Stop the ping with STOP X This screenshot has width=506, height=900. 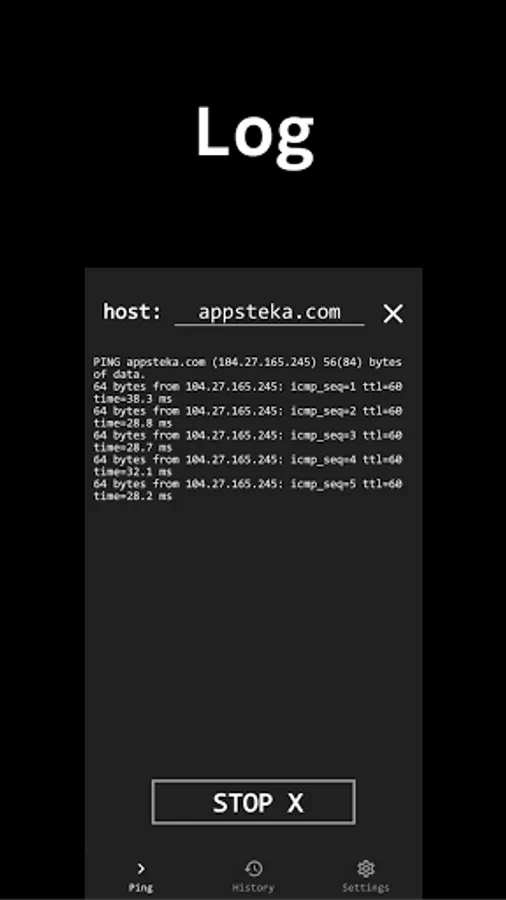tap(253, 802)
